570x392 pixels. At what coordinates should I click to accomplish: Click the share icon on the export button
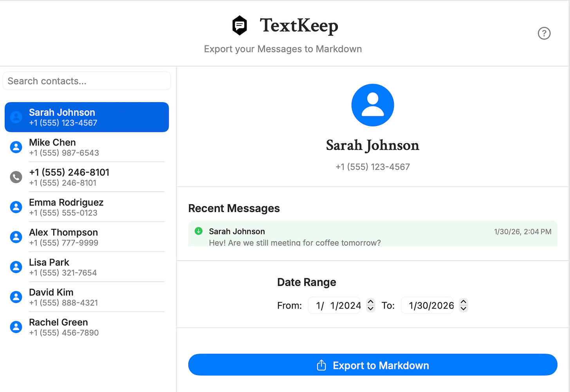(x=322, y=365)
